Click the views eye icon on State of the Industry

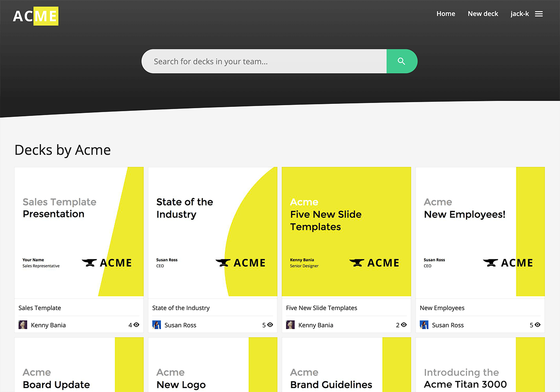tap(270, 325)
